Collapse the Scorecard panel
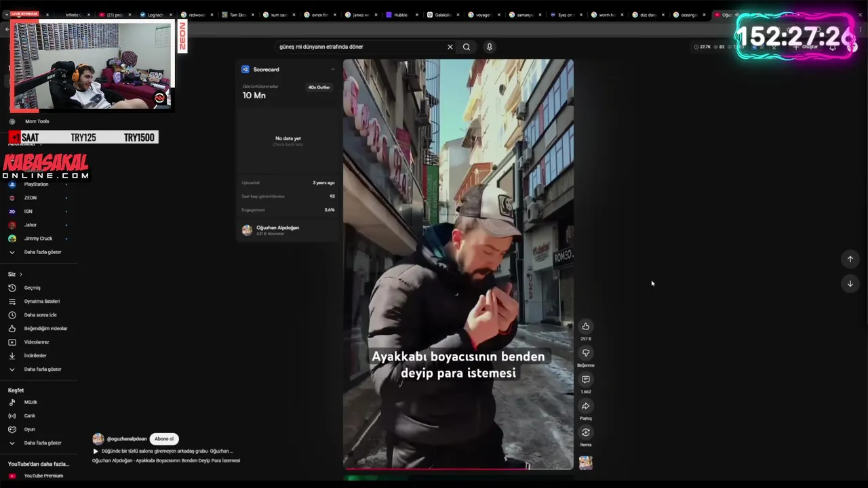 332,69
